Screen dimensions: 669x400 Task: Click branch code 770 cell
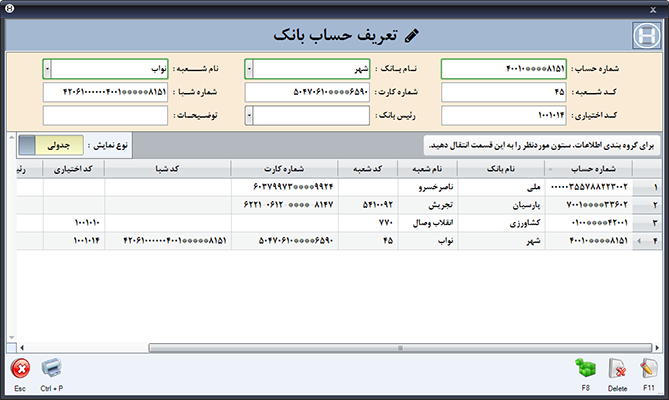click(x=368, y=223)
